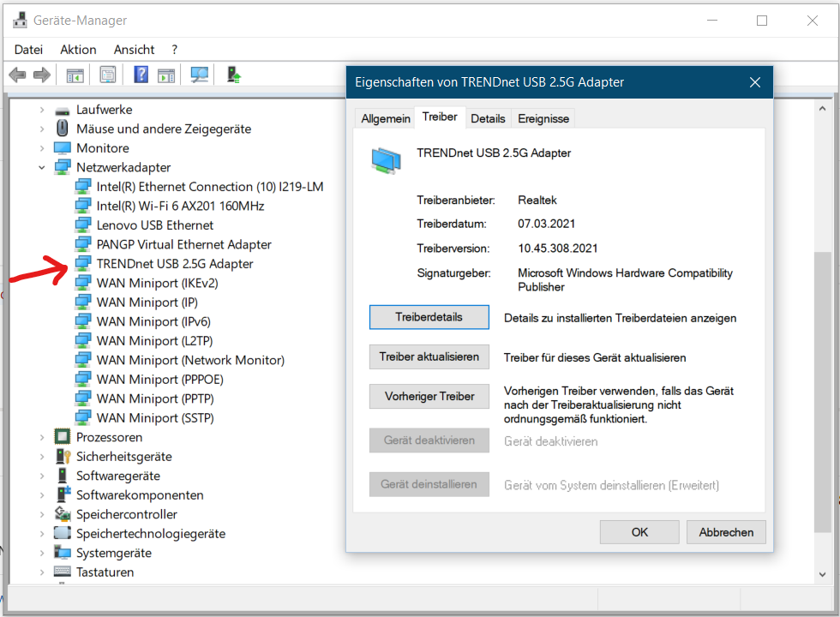This screenshot has height=617, width=840.
Task: Expand Mäuse und andere Zeigegeräte
Action: pos(42,129)
